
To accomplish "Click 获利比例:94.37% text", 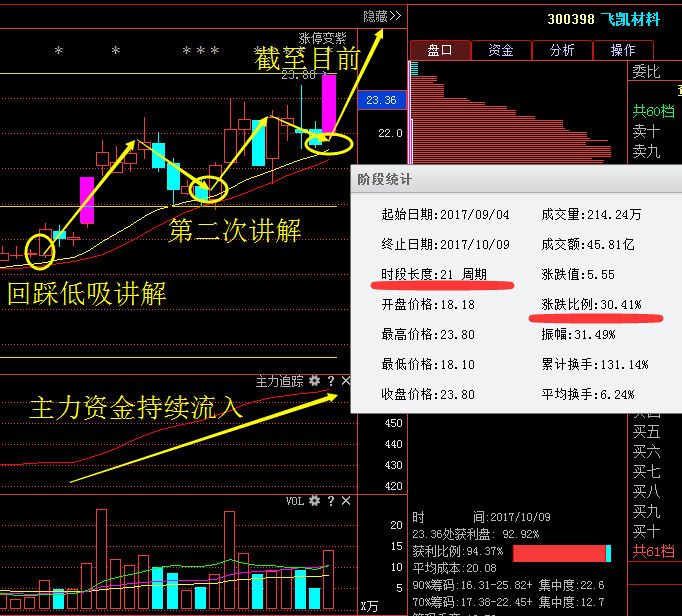I will click(x=458, y=551).
